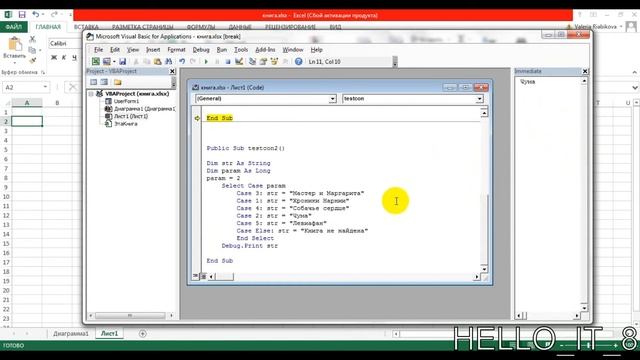This screenshot has width=640, height=360.
Task: Click Excel quick access Undo icon
Action: click(x=36, y=15)
